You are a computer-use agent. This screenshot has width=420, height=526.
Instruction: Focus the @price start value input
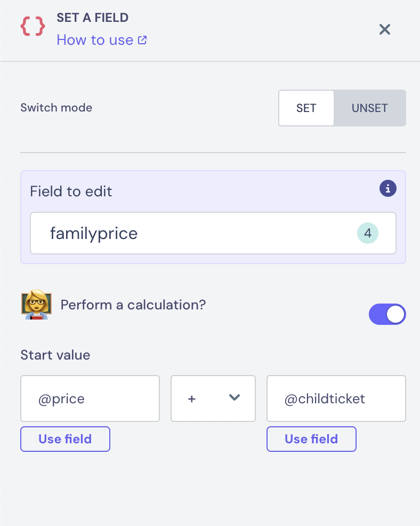coord(90,399)
